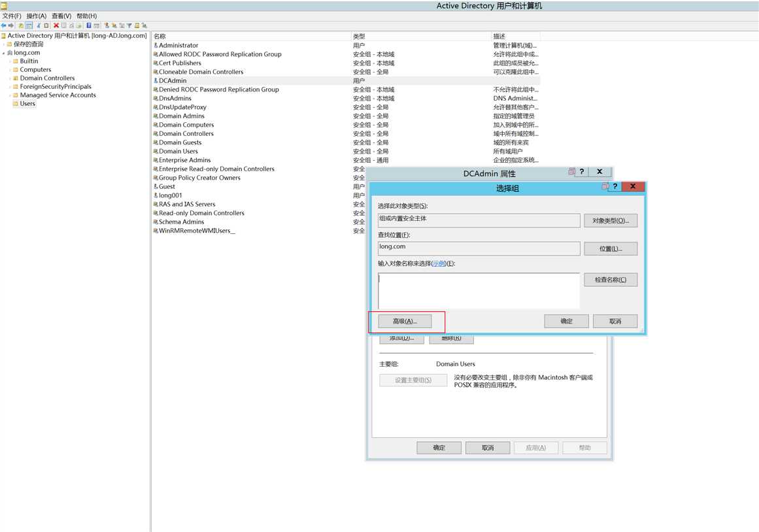Click the create new group toolbar icon
The image size is (759, 532).
114,25
